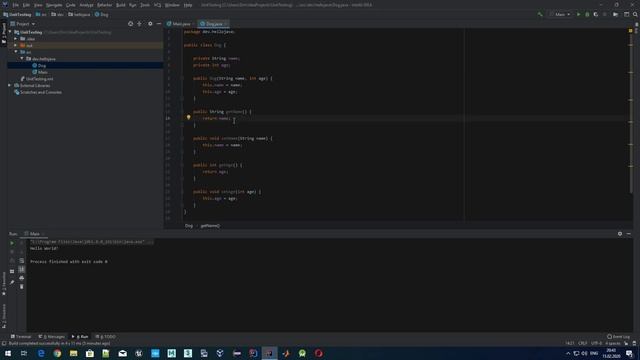This screenshot has height=360, width=640.
Task: Open File Explorer from the taskbar
Action: [x=73, y=353]
